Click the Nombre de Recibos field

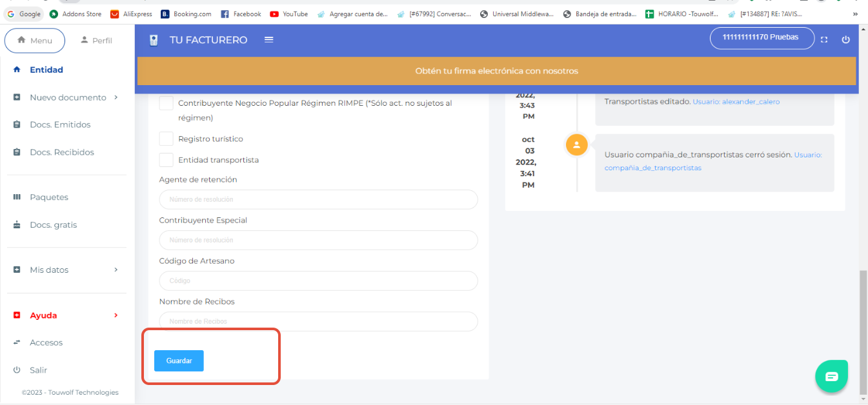[x=318, y=321]
